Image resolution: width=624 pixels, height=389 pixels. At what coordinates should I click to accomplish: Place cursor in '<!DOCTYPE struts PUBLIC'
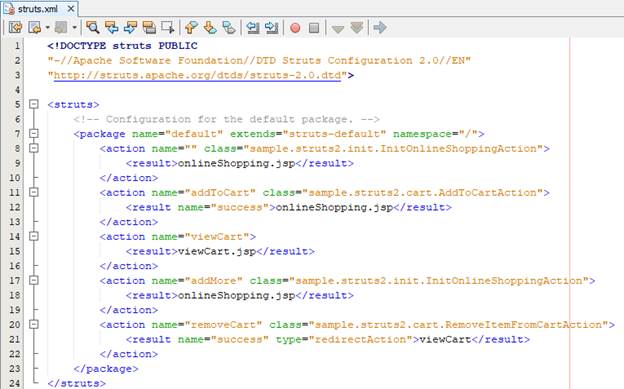(x=123, y=46)
